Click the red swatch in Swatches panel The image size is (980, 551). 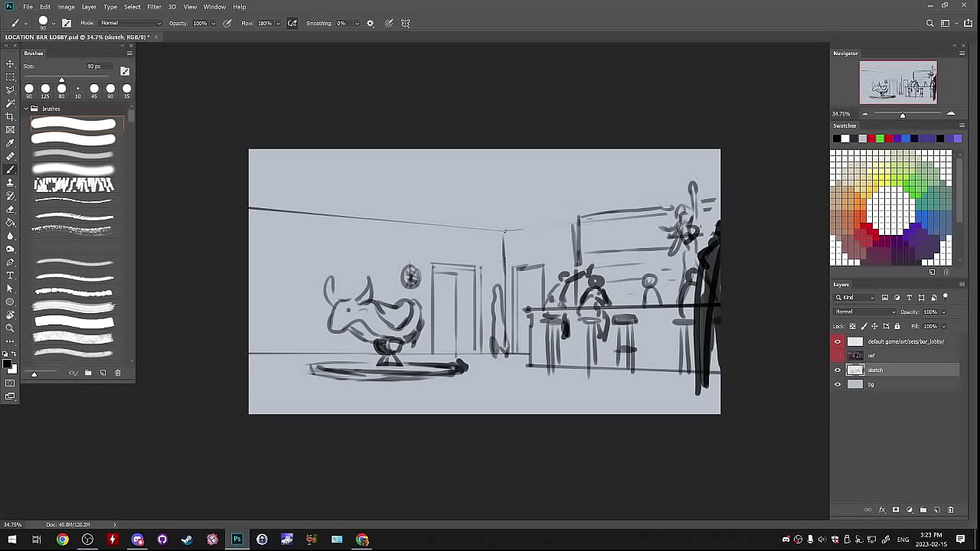(x=871, y=139)
